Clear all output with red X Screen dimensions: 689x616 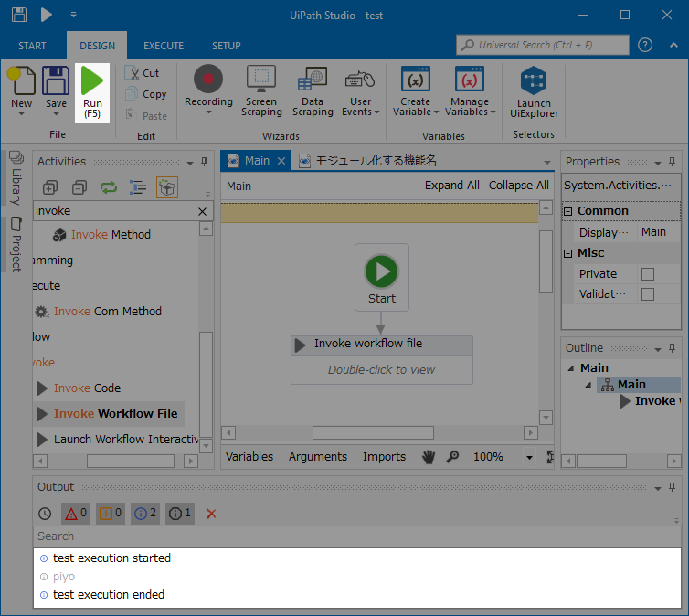click(x=211, y=514)
